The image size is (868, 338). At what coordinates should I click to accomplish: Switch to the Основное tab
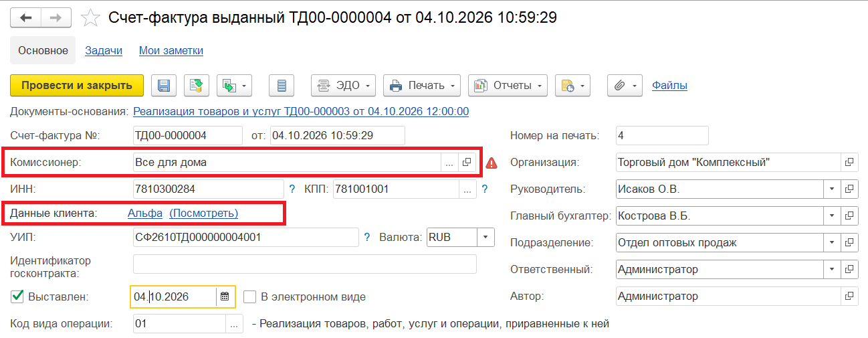tap(43, 50)
